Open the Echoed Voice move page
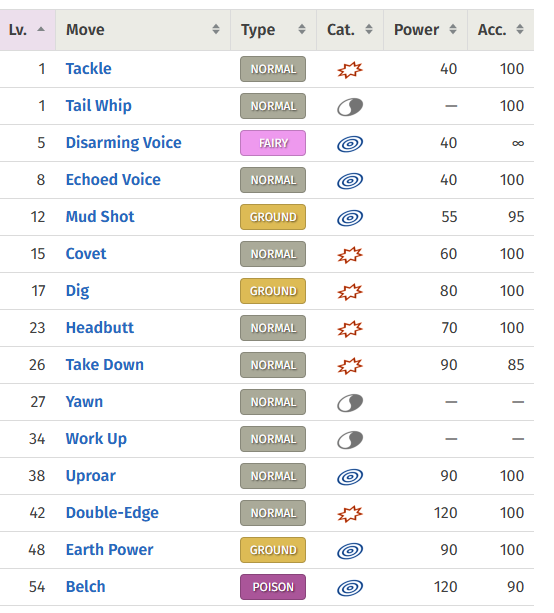The height and width of the screenshot is (613, 554). [113, 179]
